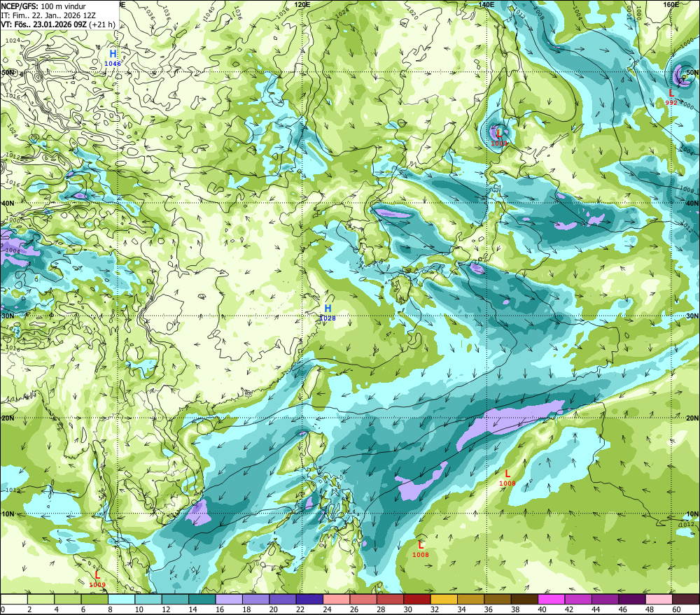700x615 pixels.
Task: Select the turquoise 10–12 legend swatch
Action: tap(148, 599)
